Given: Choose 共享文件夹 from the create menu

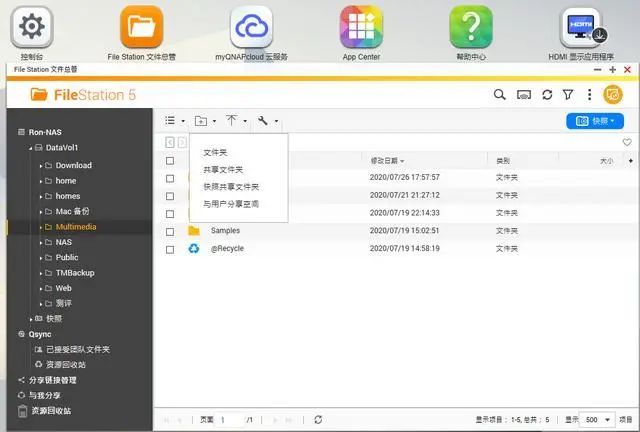Looking at the screenshot, I should point(223,170).
